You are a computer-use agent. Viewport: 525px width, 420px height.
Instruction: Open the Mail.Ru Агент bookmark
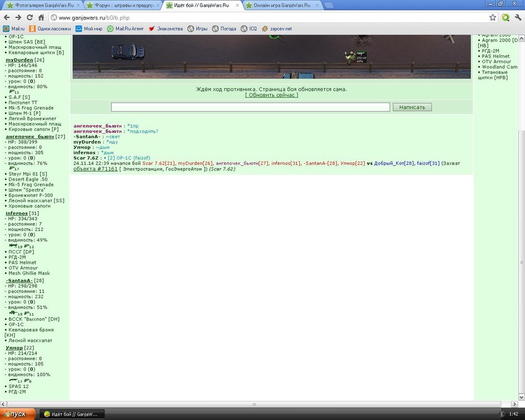[125, 29]
